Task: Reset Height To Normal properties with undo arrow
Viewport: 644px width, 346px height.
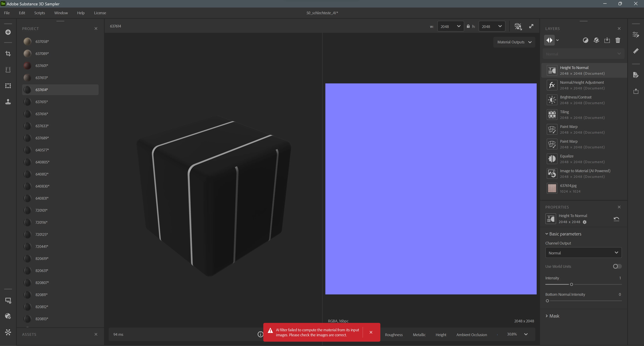Action: tap(616, 219)
